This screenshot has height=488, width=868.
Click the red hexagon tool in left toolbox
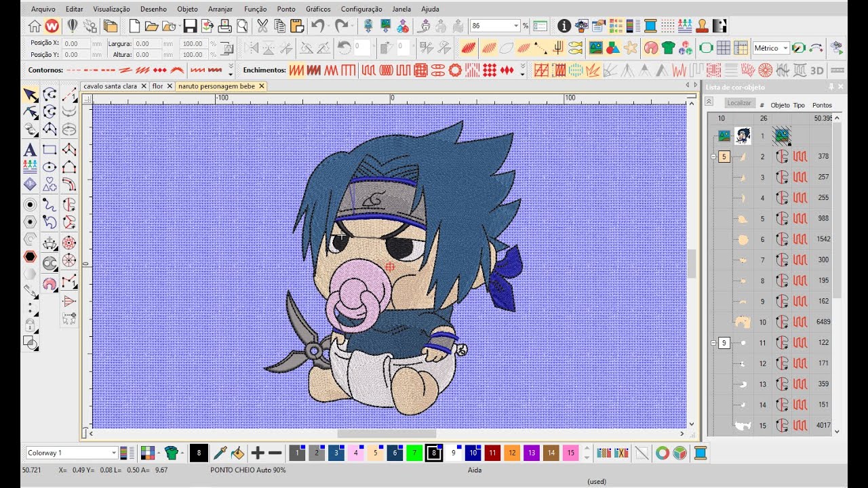tap(30, 256)
